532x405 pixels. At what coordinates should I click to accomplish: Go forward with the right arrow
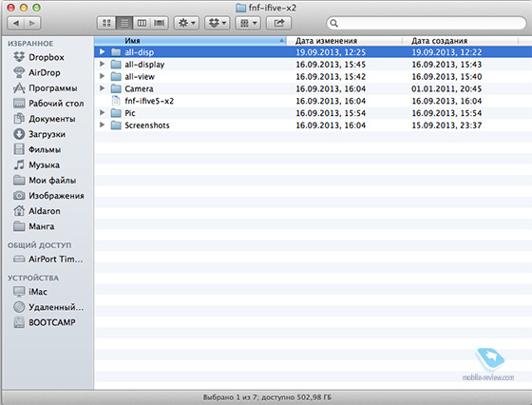[32, 23]
